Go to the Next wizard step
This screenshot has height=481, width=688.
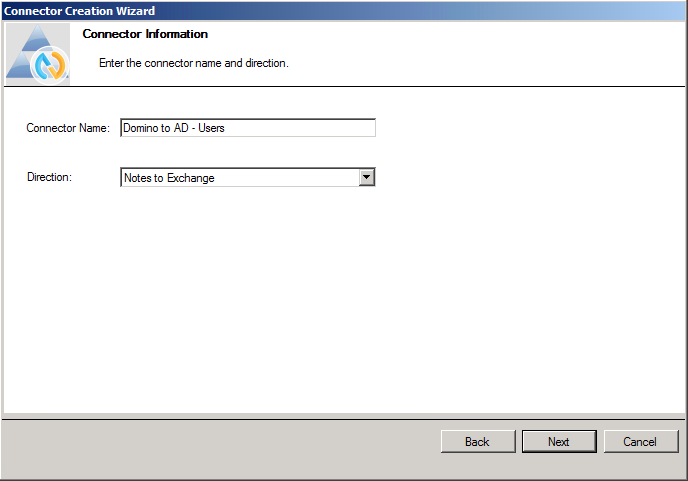[x=559, y=442]
